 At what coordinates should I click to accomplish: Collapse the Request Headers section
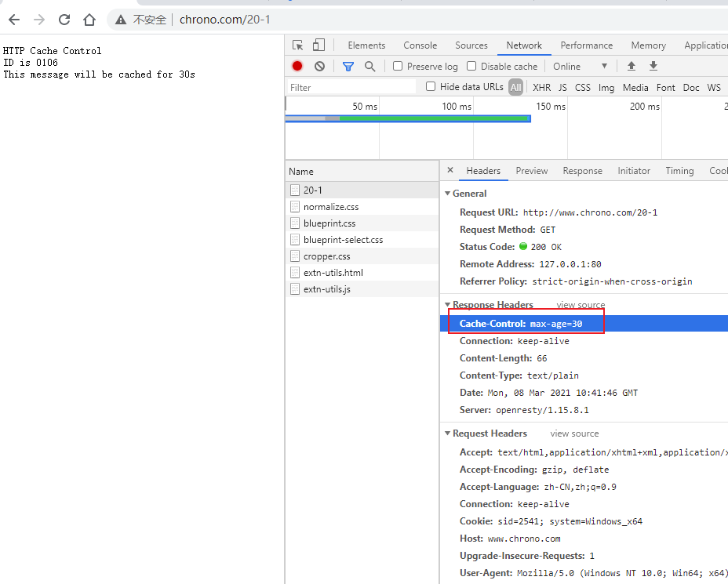[448, 433]
